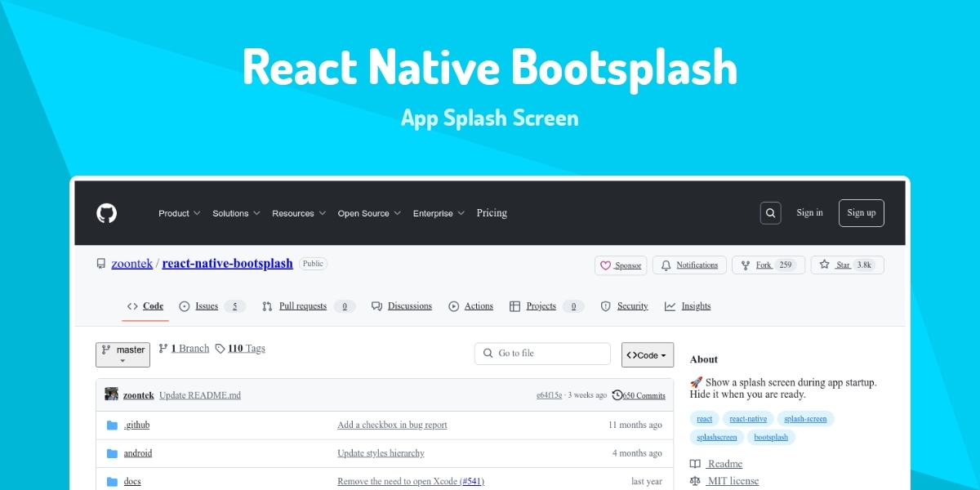
Task: Click the GitHub octocat logo
Action: [x=106, y=213]
